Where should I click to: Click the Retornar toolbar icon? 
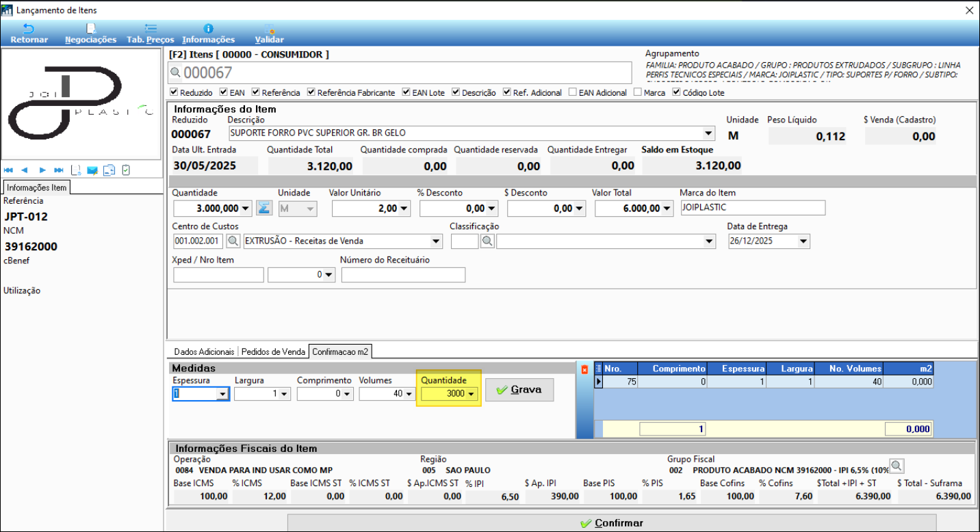[x=29, y=29]
